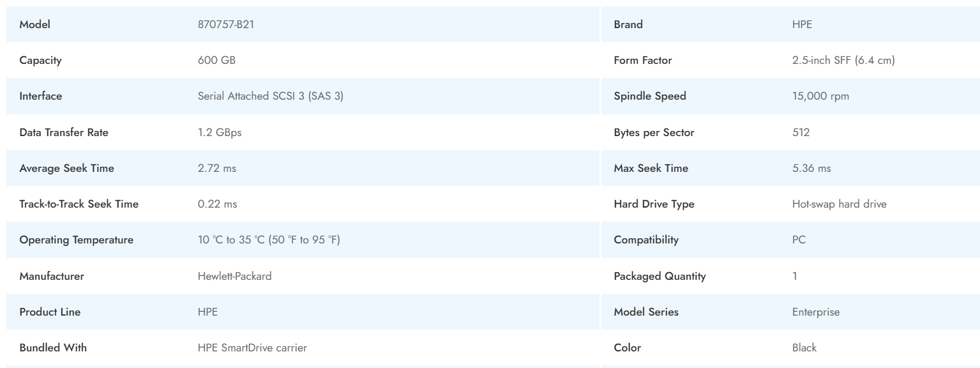
Task: Click the Brand label
Action: pos(628,25)
